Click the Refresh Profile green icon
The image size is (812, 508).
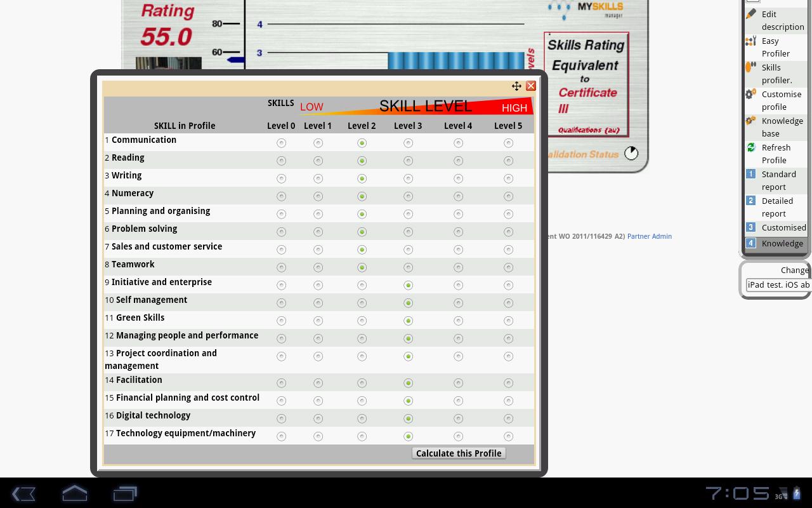(751, 147)
